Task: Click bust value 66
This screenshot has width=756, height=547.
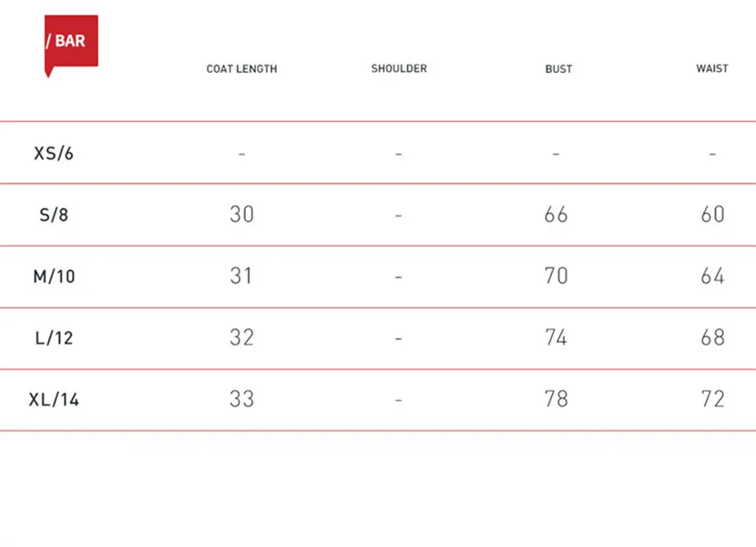Action: [556, 214]
